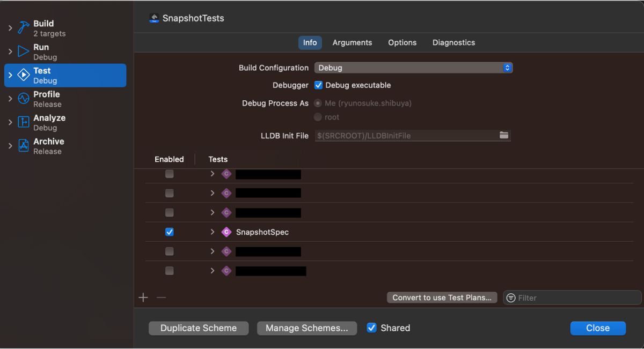Click the Duplicate Scheme button
644x349 pixels.
pyautogui.click(x=199, y=328)
